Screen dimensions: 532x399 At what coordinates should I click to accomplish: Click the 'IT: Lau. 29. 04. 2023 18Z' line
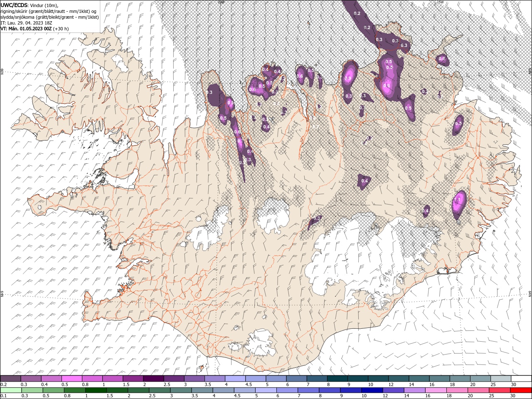click(26, 23)
